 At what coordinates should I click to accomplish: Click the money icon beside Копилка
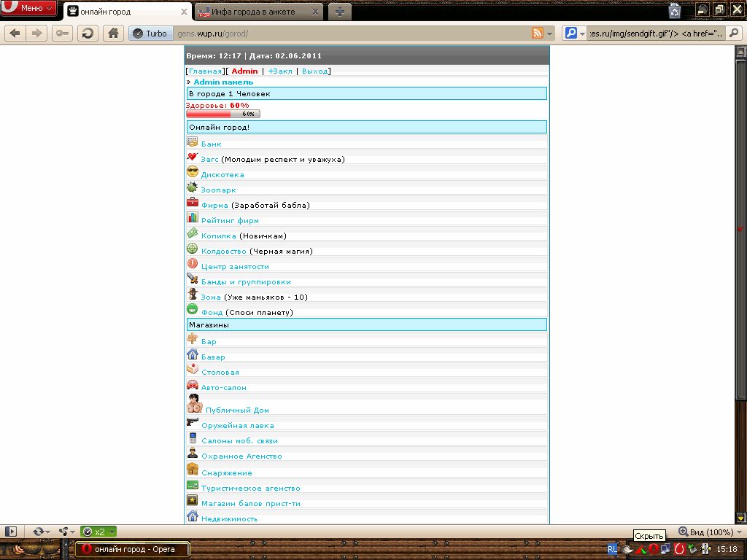[x=193, y=233]
